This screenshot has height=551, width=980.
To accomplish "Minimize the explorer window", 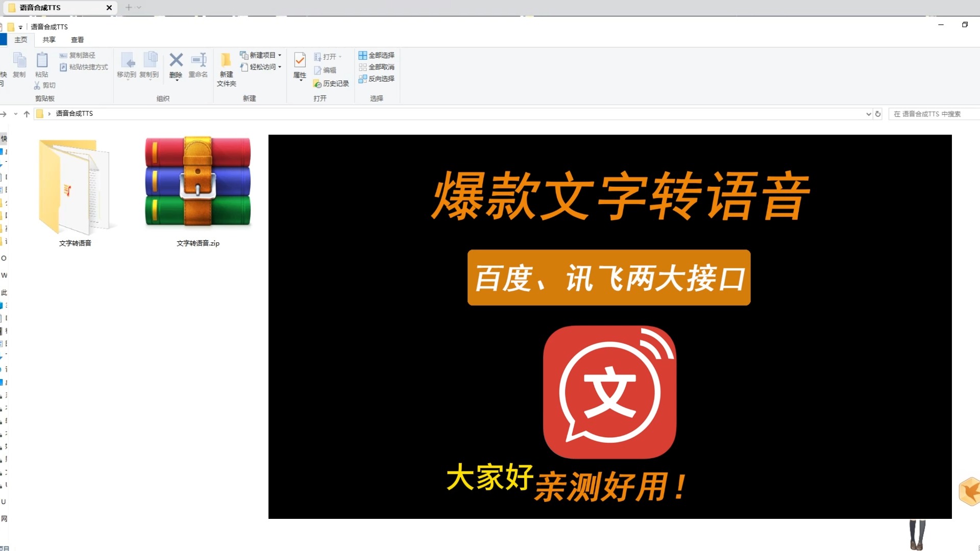I will (941, 24).
